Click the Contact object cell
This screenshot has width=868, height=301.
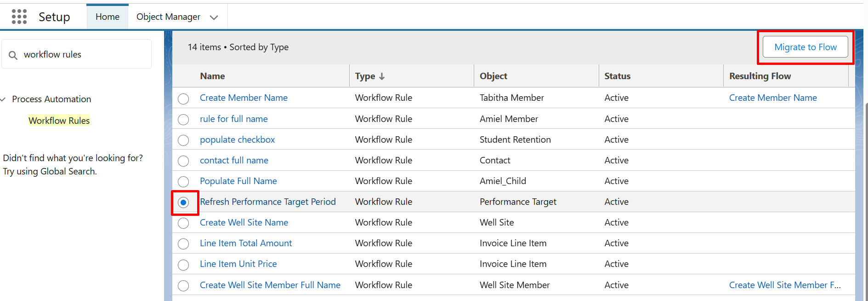pyautogui.click(x=495, y=160)
